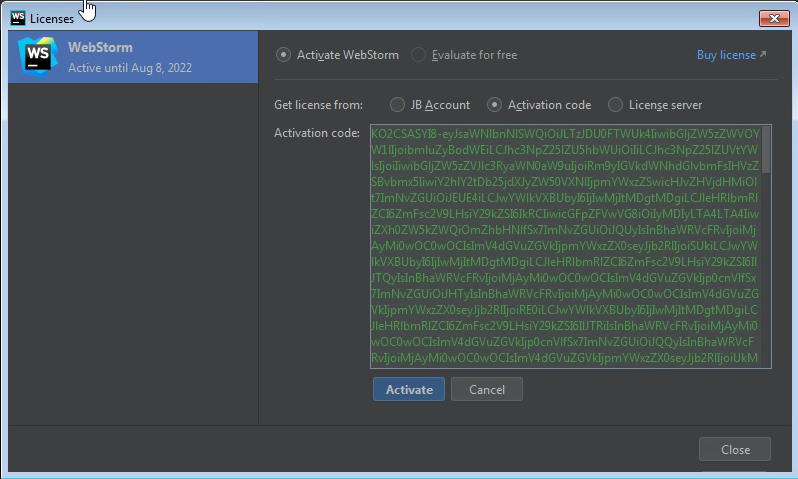Close the Licenses dialog window
Image resolution: width=798 pixels, height=479 pixels.
pyautogui.click(x=774, y=18)
